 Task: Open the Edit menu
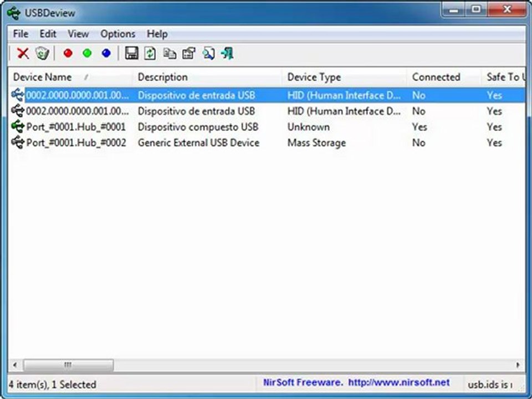[x=48, y=34]
